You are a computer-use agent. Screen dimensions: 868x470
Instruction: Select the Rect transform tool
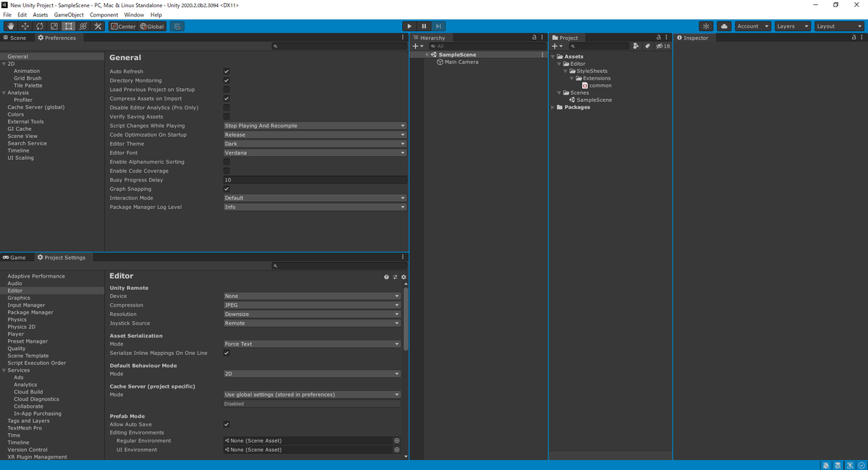coord(69,26)
